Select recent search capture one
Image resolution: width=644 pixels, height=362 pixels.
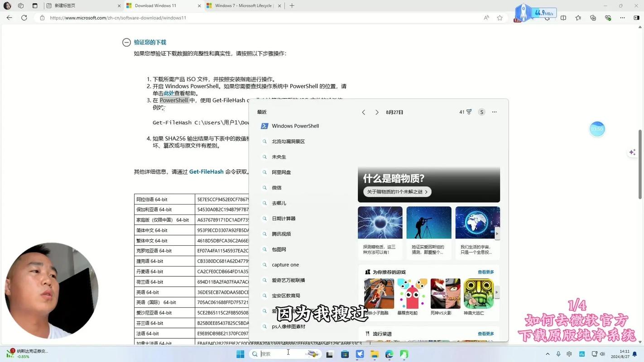(300, 265)
